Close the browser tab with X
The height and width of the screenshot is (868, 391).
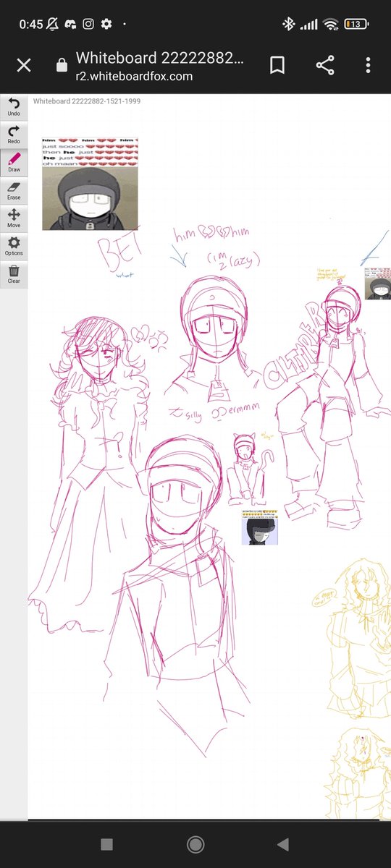coord(24,66)
